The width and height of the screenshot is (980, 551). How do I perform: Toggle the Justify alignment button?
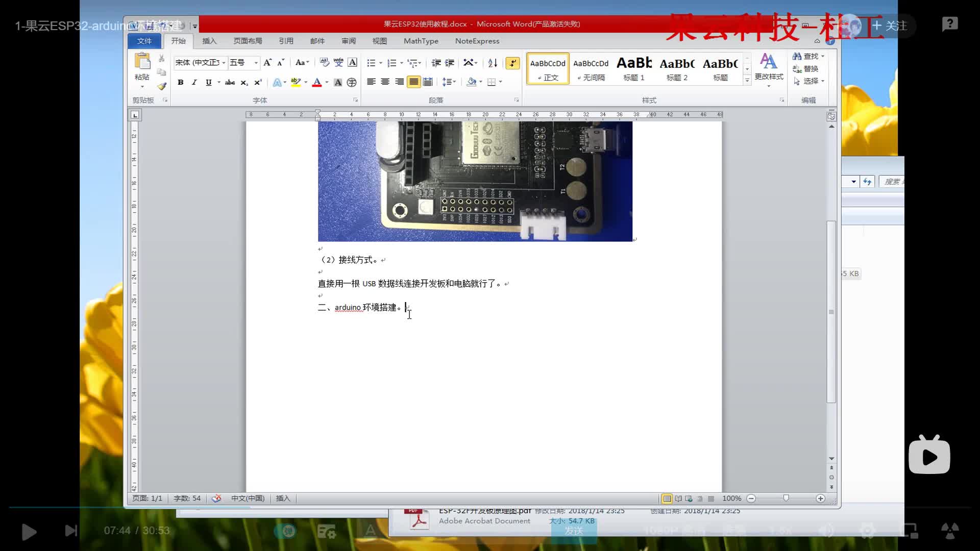413,82
